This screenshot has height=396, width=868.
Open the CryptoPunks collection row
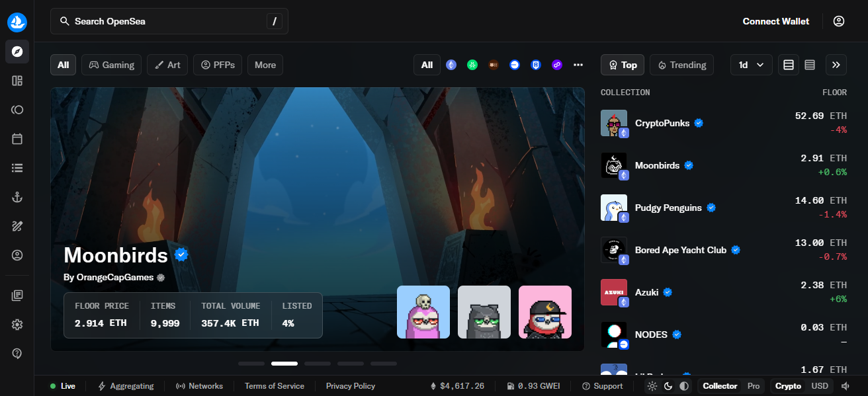(x=724, y=123)
